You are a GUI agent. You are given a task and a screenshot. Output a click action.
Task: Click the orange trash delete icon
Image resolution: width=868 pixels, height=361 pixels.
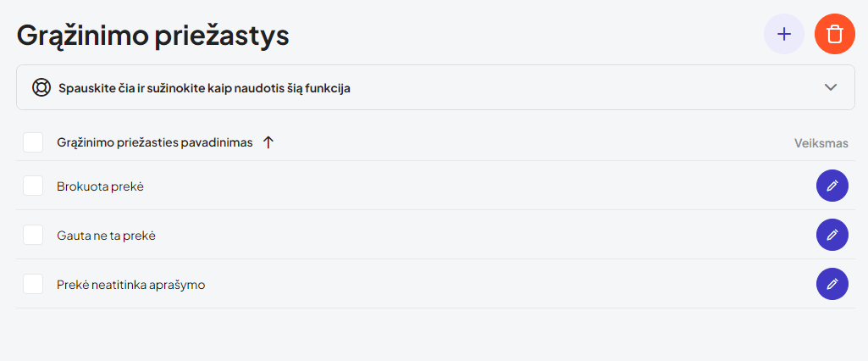(x=835, y=34)
